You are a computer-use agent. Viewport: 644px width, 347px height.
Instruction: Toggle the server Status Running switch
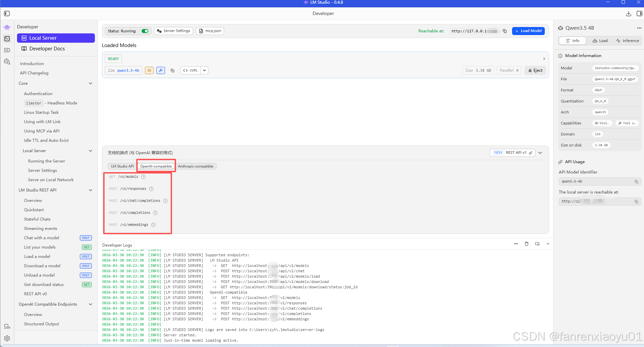[x=145, y=31]
